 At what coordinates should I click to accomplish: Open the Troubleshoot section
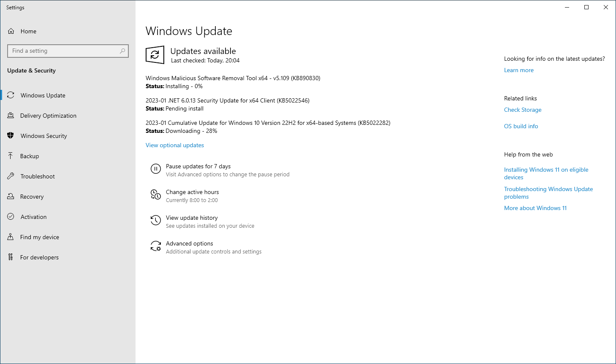(68, 176)
